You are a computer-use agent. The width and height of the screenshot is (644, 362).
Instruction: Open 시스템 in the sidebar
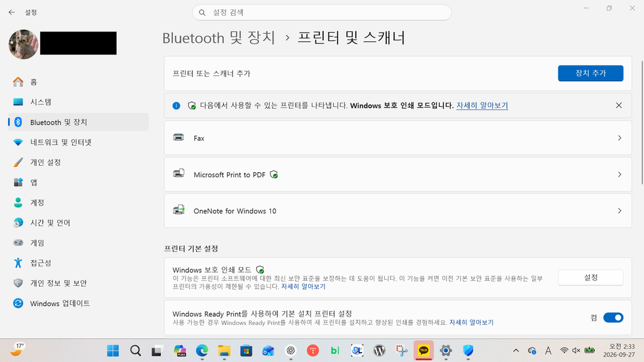click(78, 102)
